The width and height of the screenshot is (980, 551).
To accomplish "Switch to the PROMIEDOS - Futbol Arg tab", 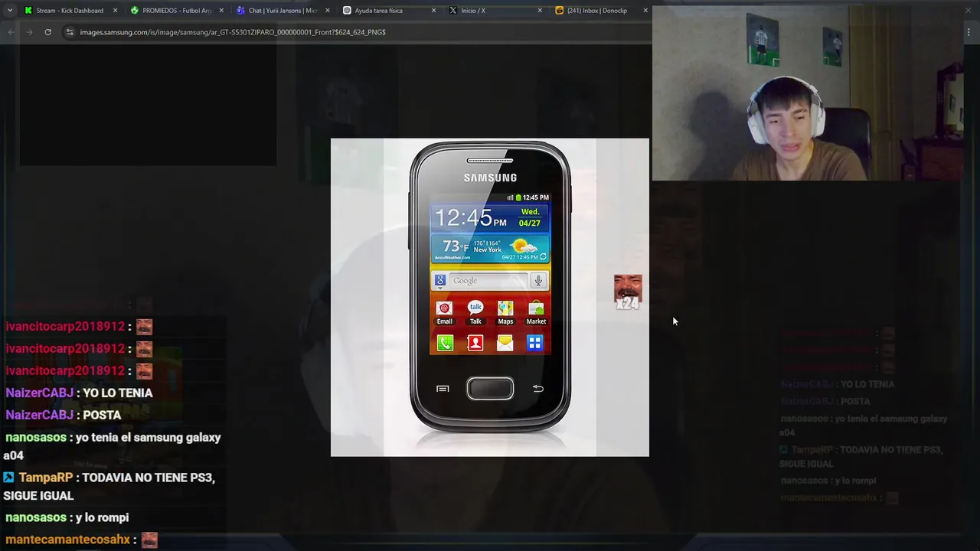I will pyautogui.click(x=177, y=11).
